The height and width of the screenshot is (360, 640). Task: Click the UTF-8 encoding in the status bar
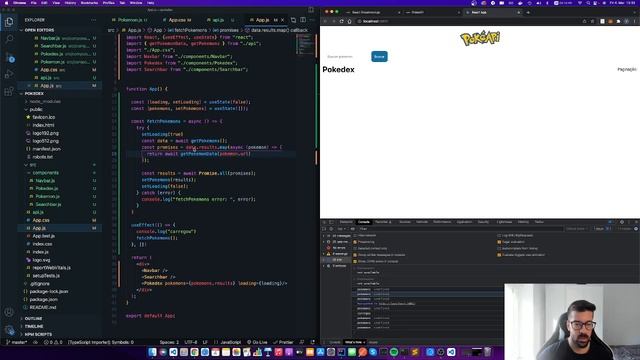click(x=191, y=342)
